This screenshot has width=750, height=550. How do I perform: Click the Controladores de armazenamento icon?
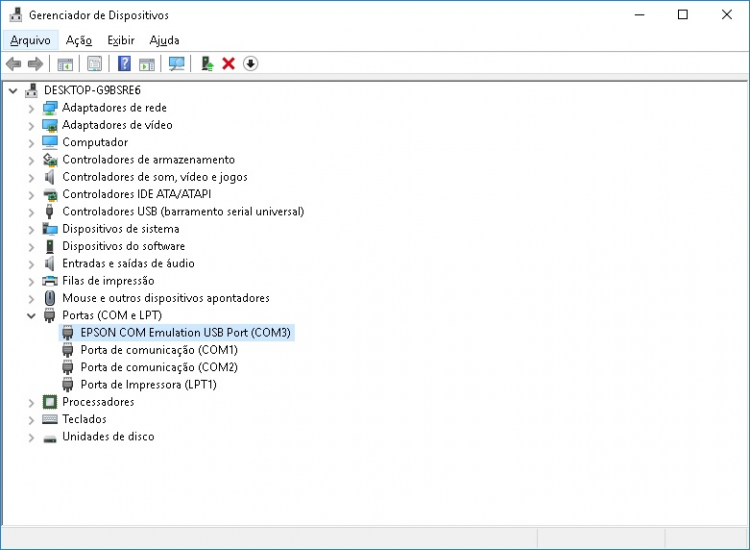point(50,160)
